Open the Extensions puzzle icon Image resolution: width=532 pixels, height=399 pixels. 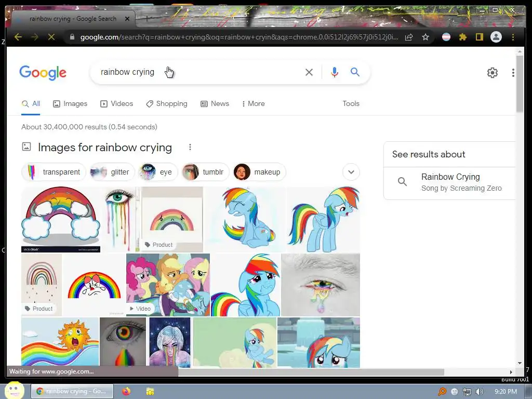point(463,37)
